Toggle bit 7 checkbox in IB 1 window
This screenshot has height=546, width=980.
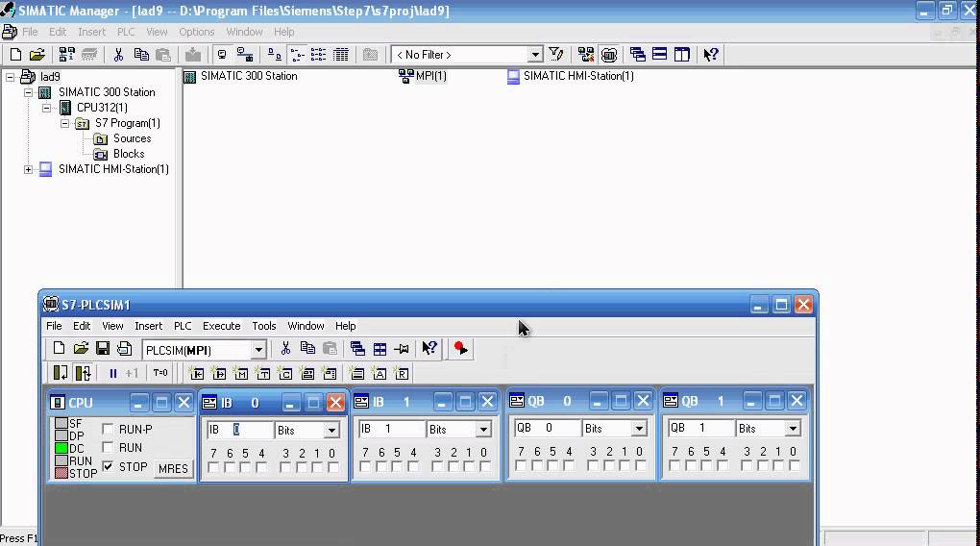point(365,466)
